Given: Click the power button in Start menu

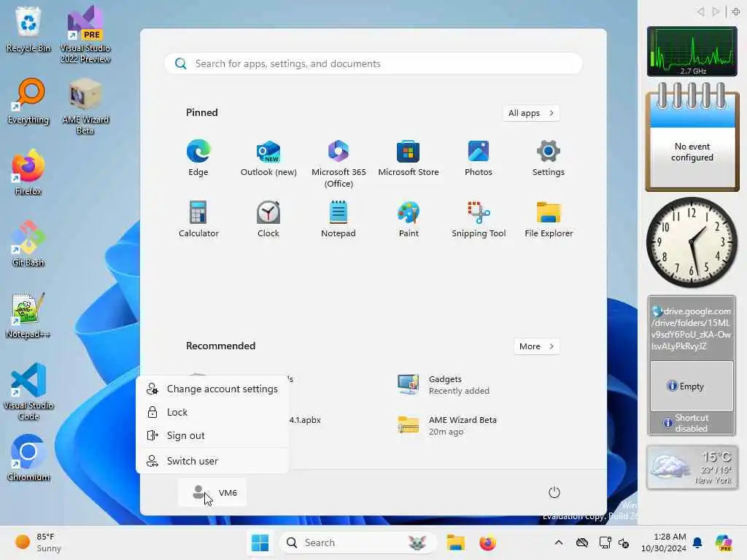Looking at the screenshot, I should tap(554, 492).
